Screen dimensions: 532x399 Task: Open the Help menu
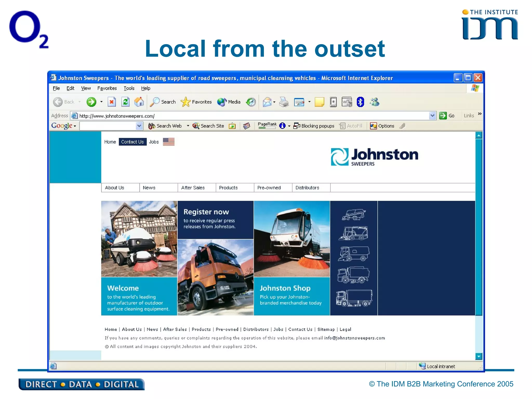146,88
